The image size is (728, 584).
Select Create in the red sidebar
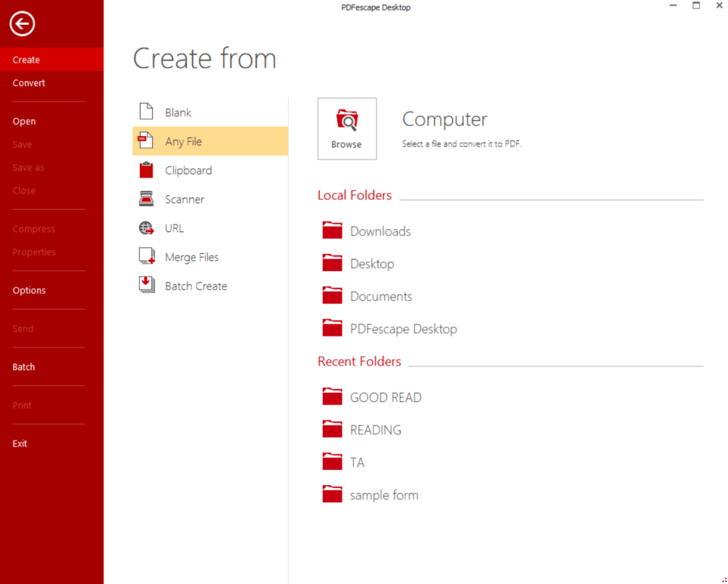[51, 60]
